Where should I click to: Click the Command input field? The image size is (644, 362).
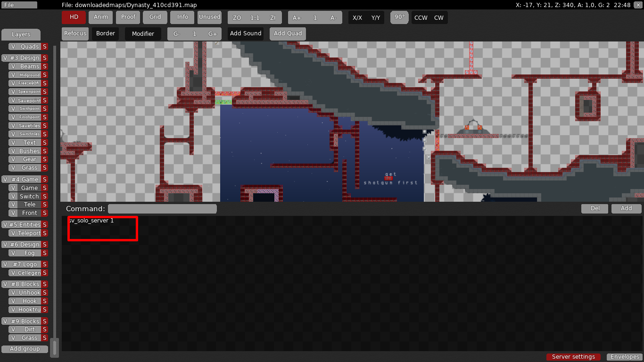162,209
